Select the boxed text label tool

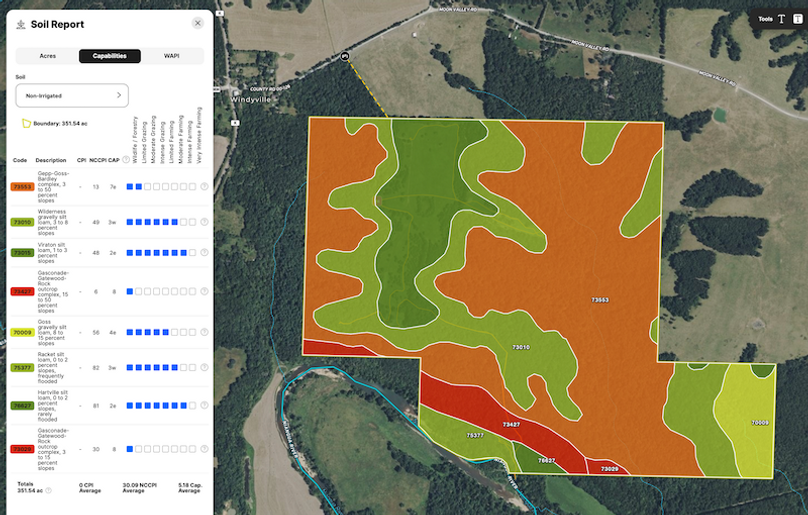coord(797,19)
